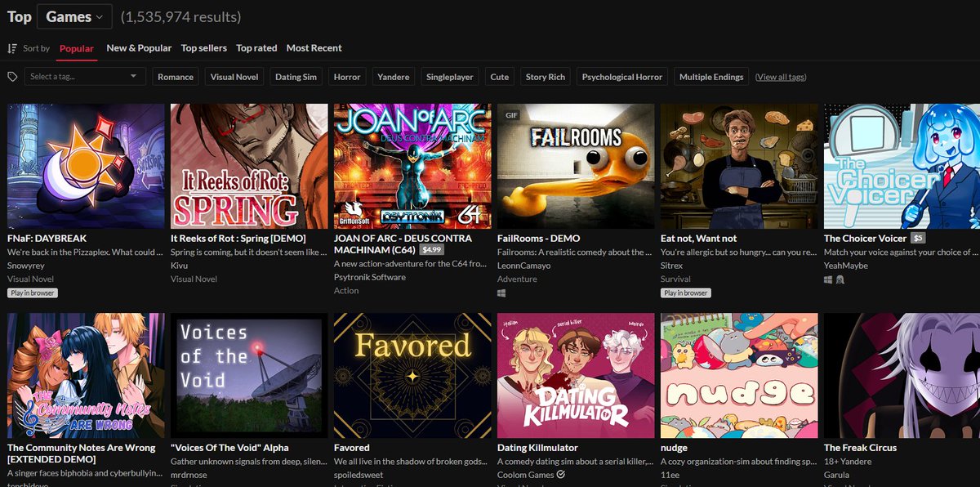The height and width of the screenshot is (487, 980).
Task: Click the View all tags link
Action: (781, 77)
